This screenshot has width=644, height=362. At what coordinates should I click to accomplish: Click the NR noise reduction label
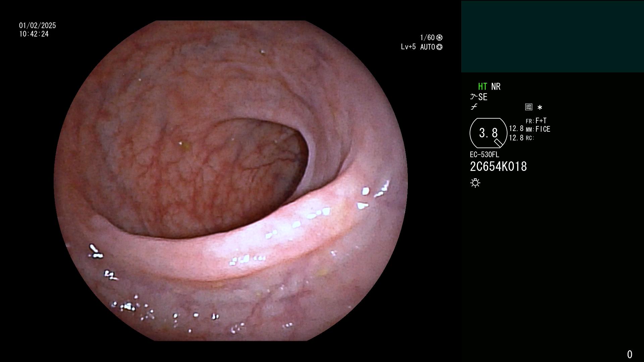coord(496,86)
